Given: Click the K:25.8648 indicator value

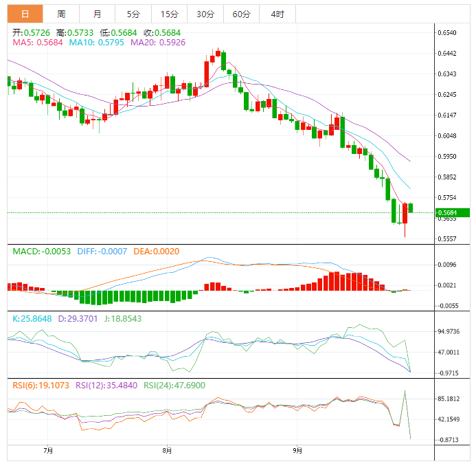Looking at the screenshot, I should click(32, 319).
